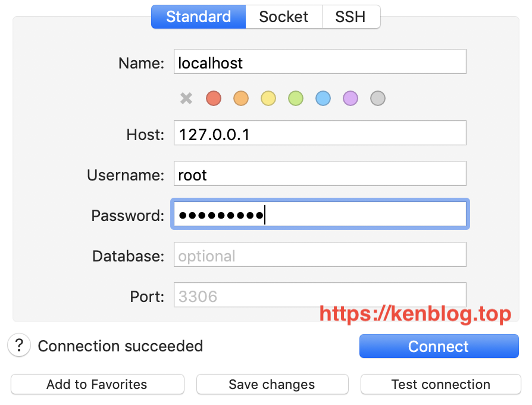
Task: Click the blue Connect button
Action: [x=439, y=346]
